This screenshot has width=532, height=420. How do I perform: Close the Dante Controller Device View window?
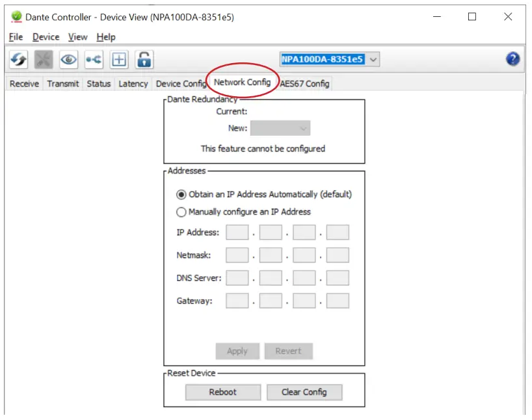(508, 17)
